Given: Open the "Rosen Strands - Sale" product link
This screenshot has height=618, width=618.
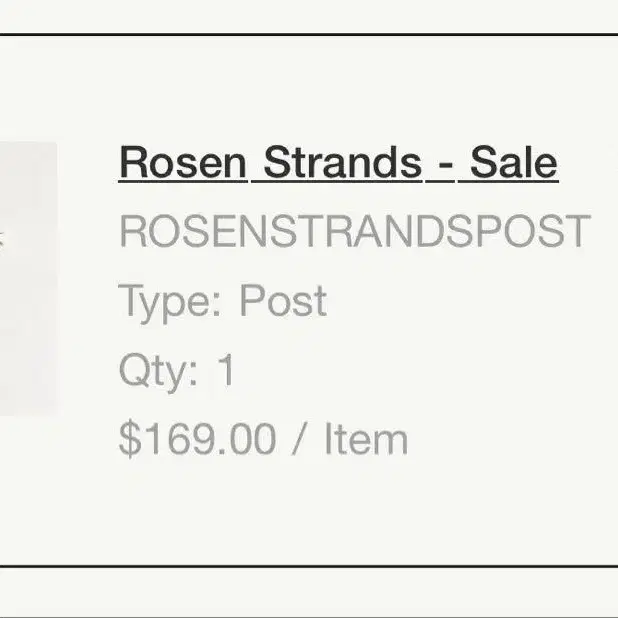Looking at the screenshot, I should click(x=338, y=163).
